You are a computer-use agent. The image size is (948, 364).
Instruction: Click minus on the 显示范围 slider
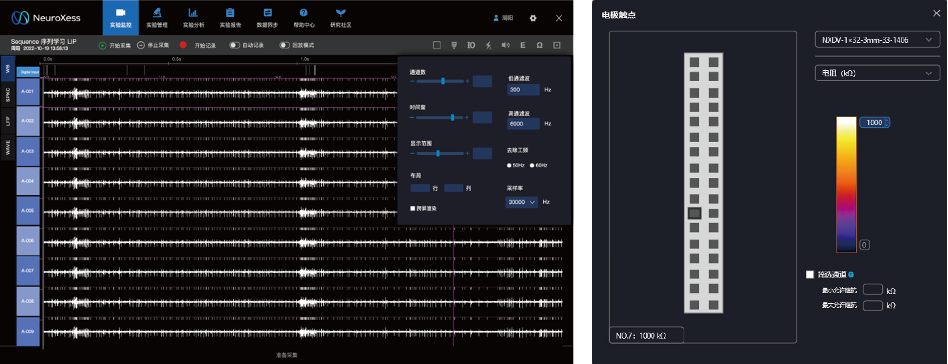coord(412,154)
